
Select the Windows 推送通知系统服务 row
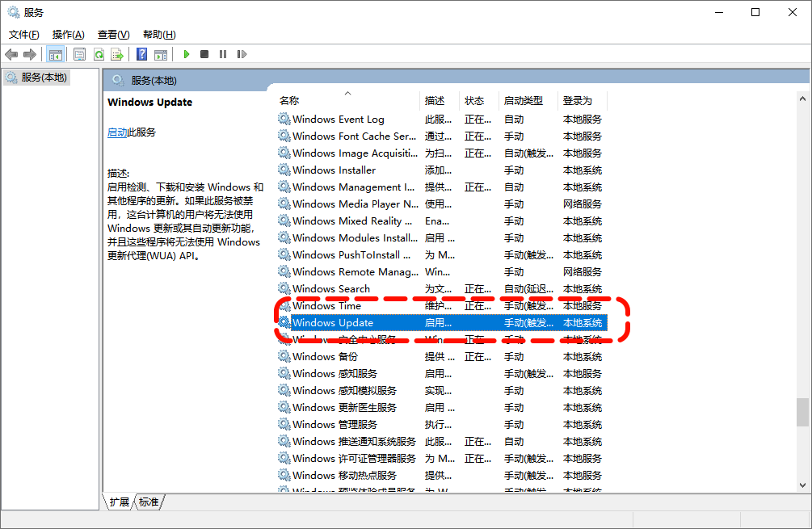pyautogui.click(x=442, y=441)
